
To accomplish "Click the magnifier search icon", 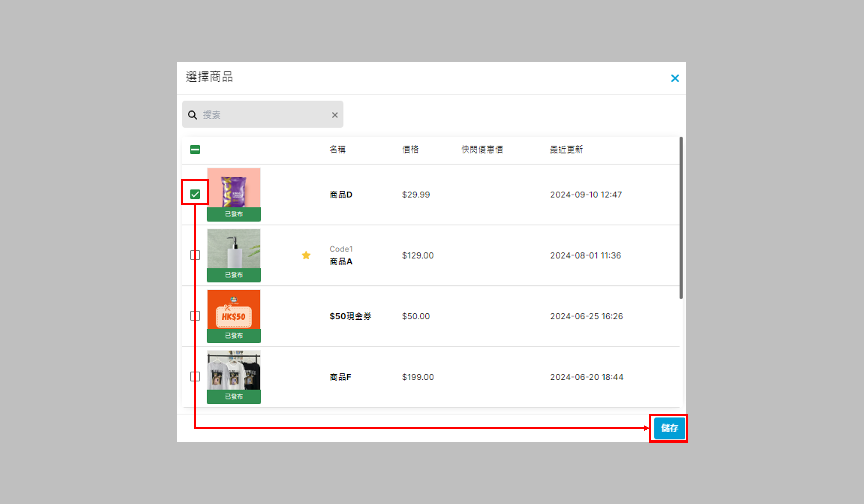I will coord(193,115).
